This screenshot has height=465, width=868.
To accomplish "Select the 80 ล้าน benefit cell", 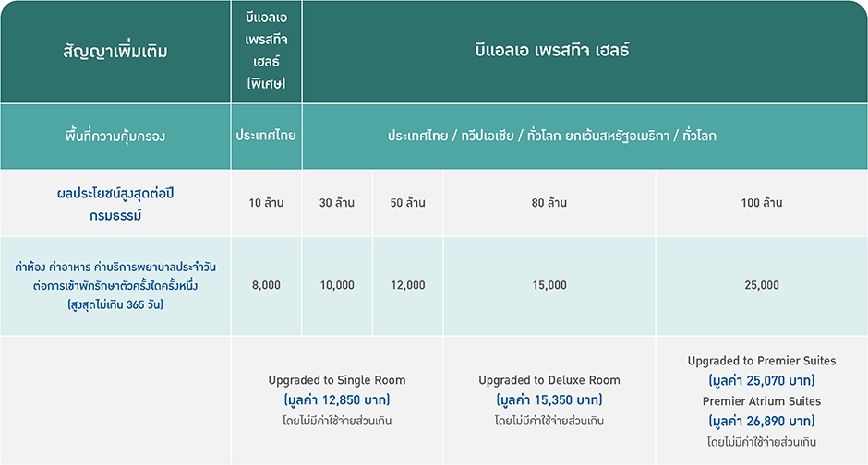I will [x=549, y=203].
